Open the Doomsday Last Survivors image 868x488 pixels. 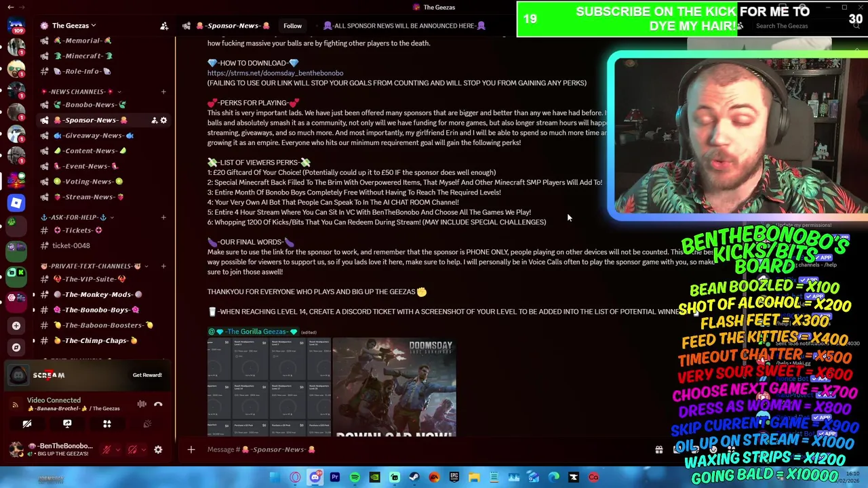(394, 387)
